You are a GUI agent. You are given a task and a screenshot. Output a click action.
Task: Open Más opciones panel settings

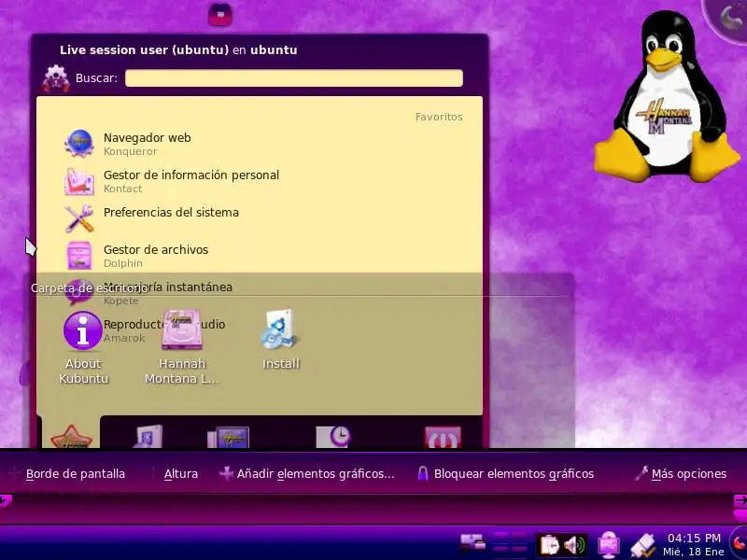pos(682,474)
